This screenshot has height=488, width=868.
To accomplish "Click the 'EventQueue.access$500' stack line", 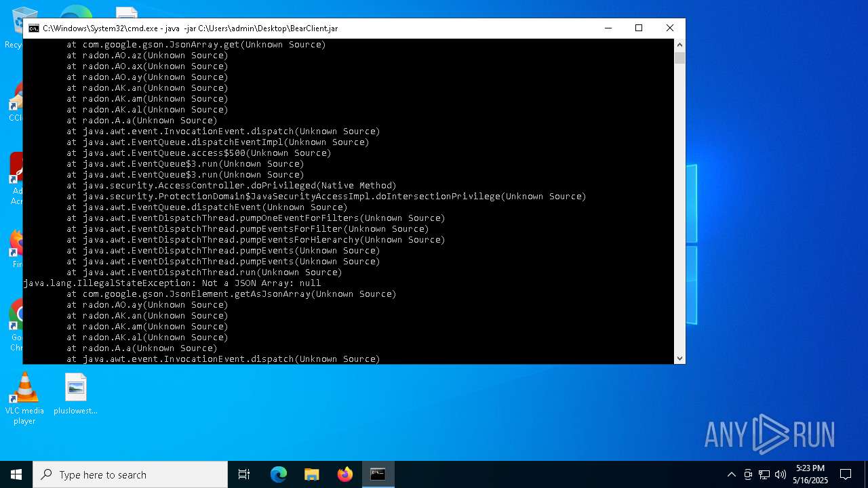I will coord(199,152).
